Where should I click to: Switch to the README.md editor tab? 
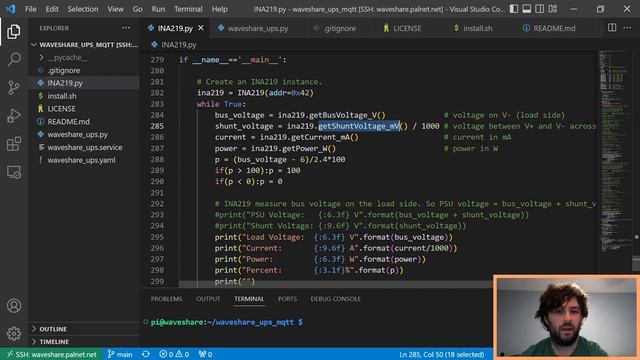click(x=549, y=28)
